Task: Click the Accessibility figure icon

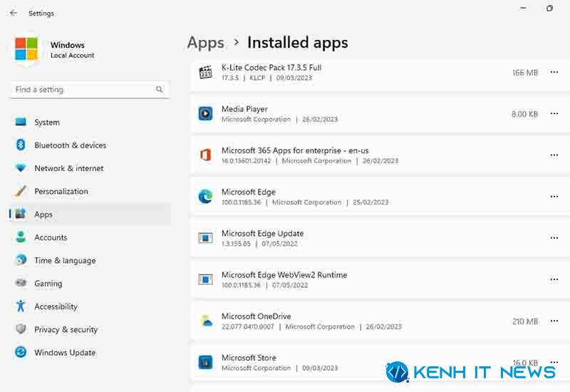Action: coord(21,306)
